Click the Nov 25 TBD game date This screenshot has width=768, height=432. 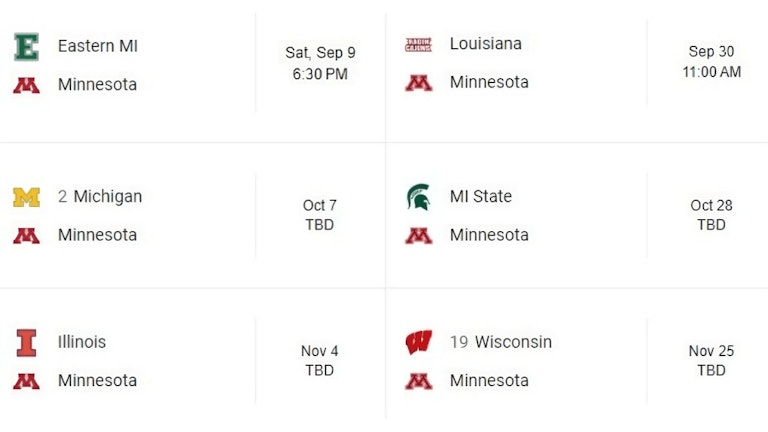[712, 360]
